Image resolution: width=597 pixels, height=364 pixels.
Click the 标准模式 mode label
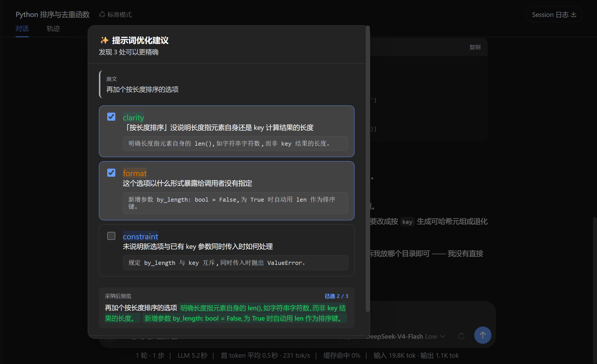(x=116, y=15)
